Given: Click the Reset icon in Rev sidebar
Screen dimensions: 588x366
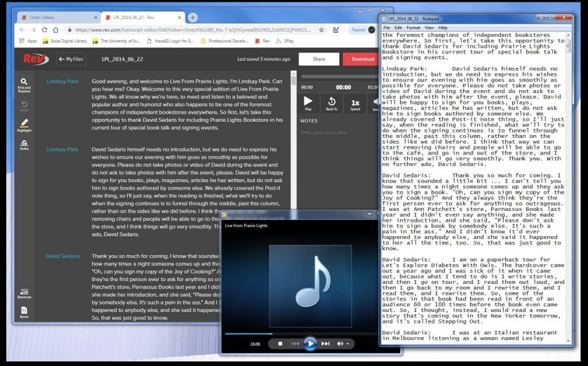Looking at the screenshot, I should point(24,313).
